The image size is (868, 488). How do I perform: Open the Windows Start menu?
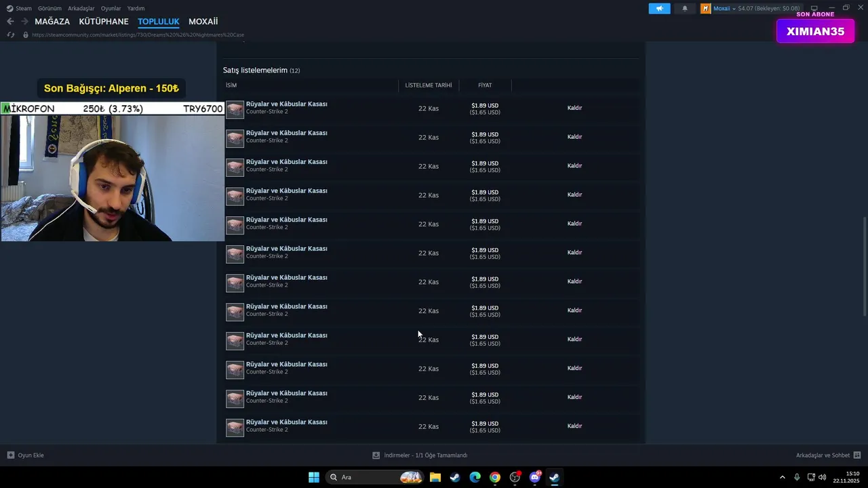[314, 477]
